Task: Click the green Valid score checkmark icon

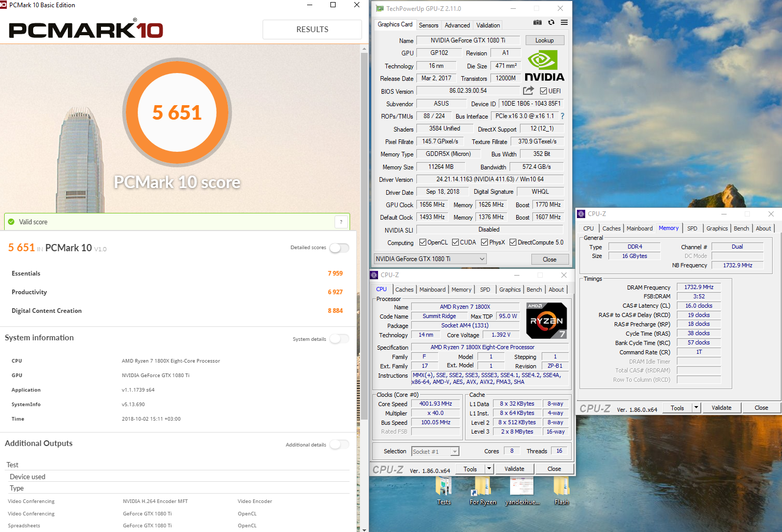Action: (11, 222)
